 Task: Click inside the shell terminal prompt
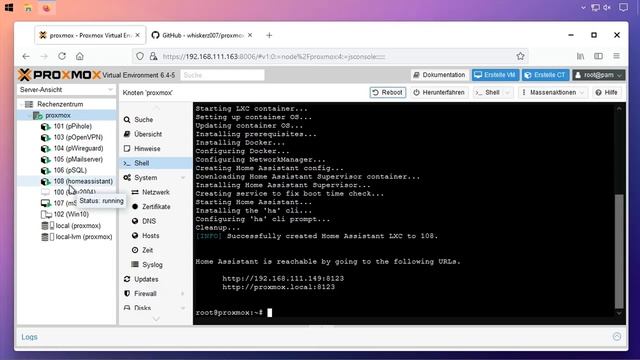tap(269, 313)
